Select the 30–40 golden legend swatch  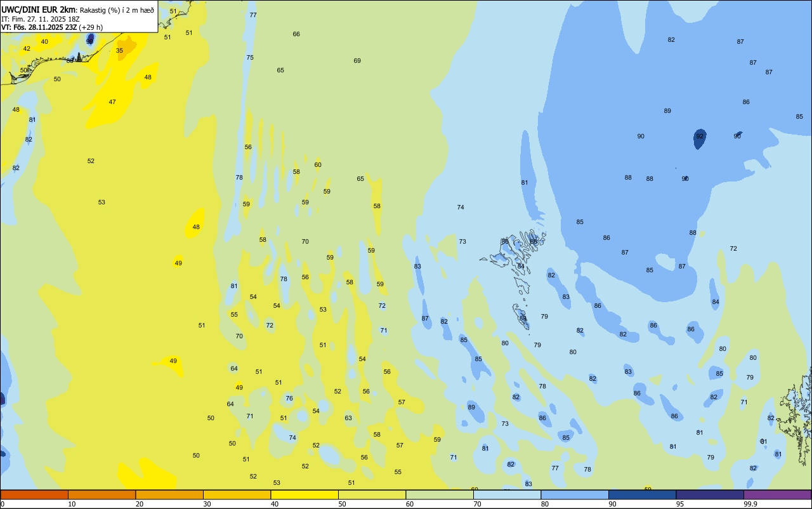[x=237, y=494]
